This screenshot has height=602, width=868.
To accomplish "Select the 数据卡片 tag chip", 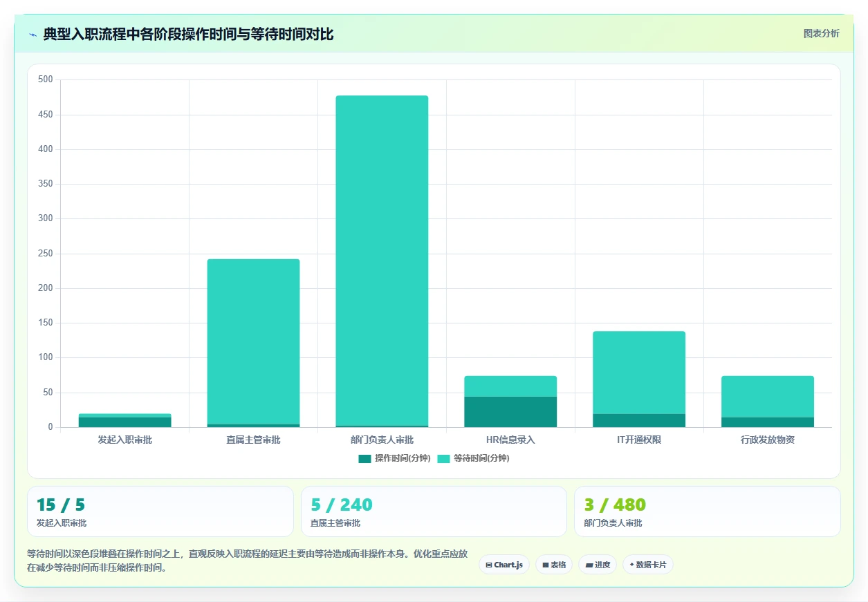I will coord(648,565).
